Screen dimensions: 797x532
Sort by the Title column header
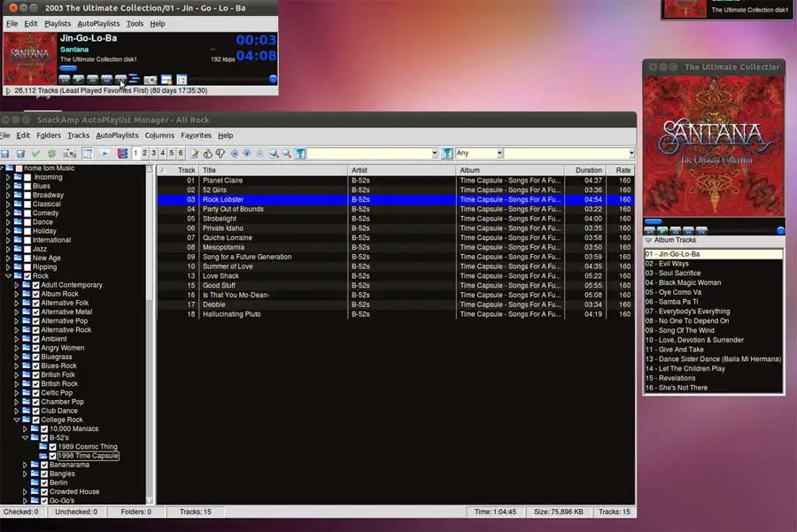pos(274,170)
